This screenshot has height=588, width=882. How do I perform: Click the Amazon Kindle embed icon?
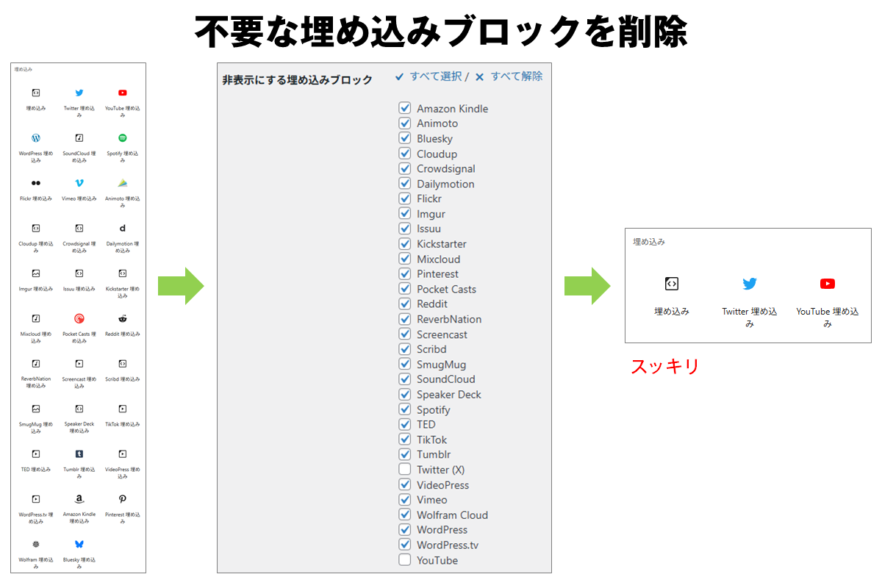point(79,499)
